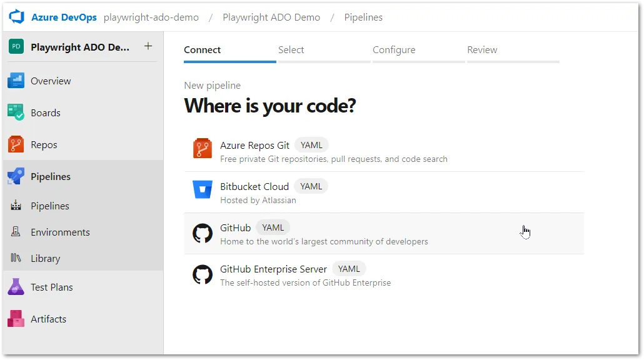Image resolution: width=644 pixels, height=360 pixels.
Task: Click the Boards icon in sidebar
Action: 16,112
